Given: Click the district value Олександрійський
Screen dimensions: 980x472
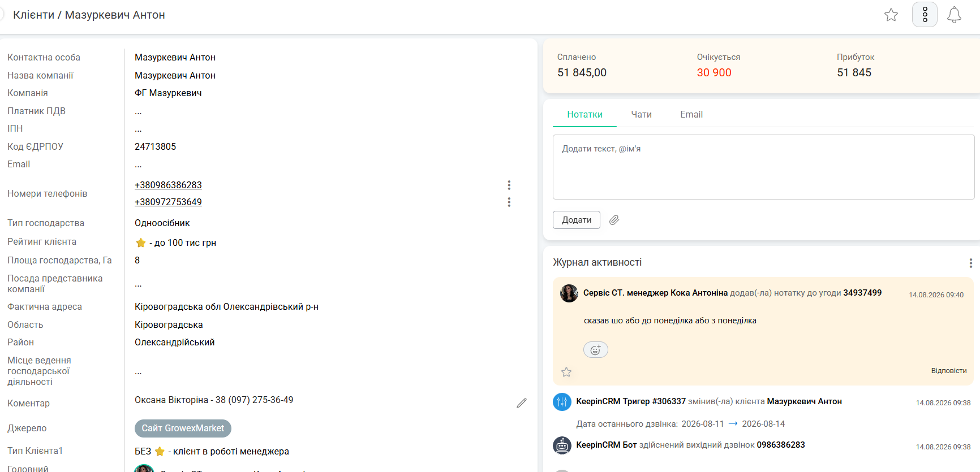Looking at the screenshot, I should pos(174,342).
